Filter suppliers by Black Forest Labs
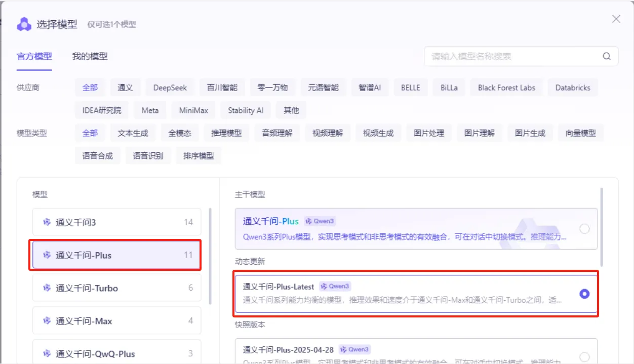634x364 pixels. pyautogui.click(x=506, y=88)
